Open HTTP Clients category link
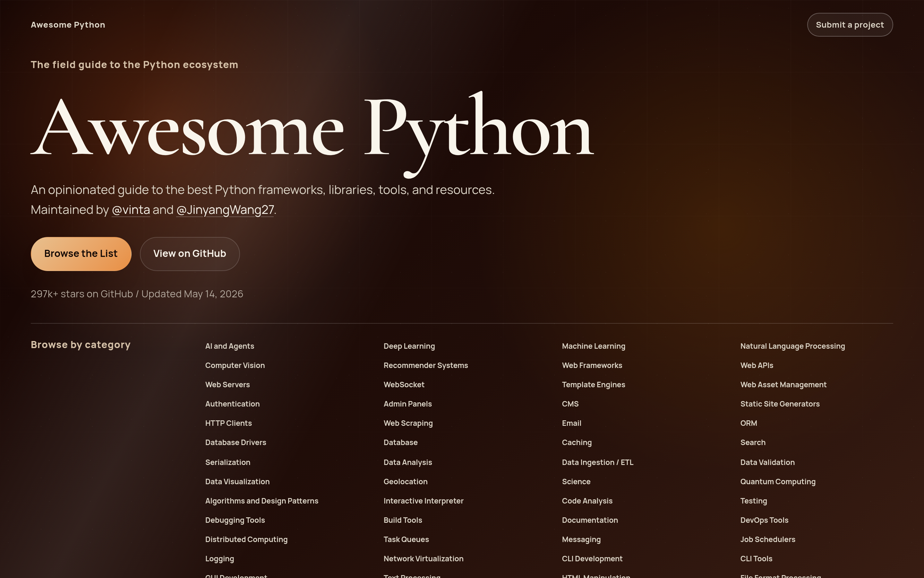This screenshot has height=578, width=924. 228,423
